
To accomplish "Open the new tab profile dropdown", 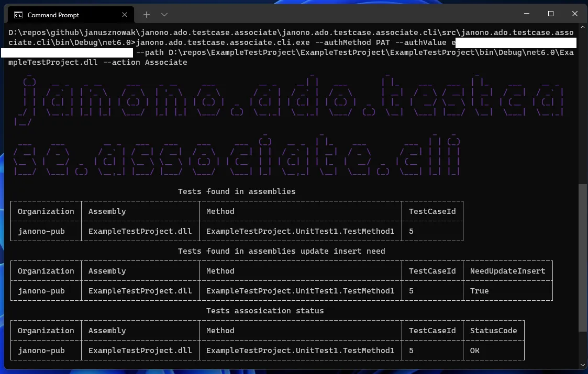I will point(164,15).
